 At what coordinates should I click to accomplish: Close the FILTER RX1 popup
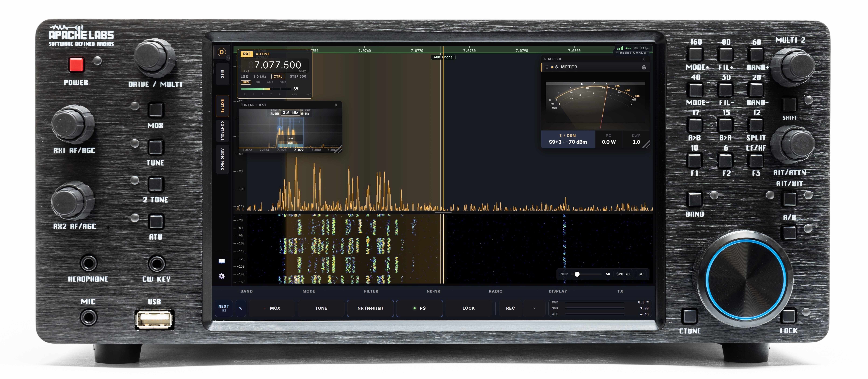click(x=336, y=105)
